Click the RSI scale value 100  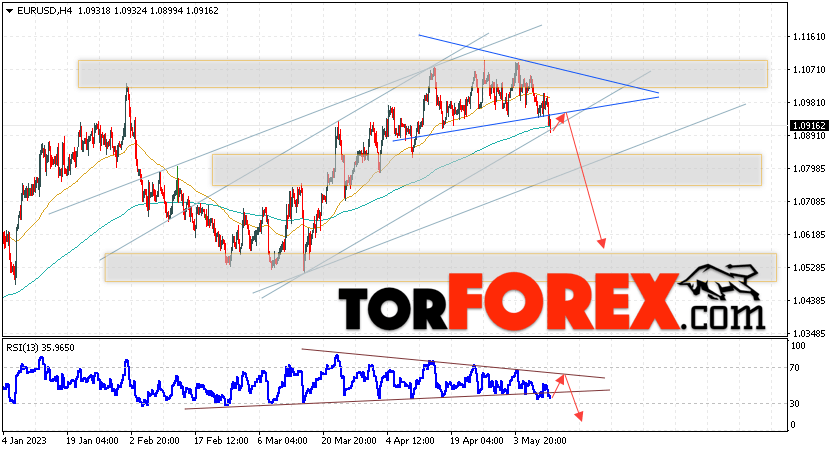(x=798, y=346)
